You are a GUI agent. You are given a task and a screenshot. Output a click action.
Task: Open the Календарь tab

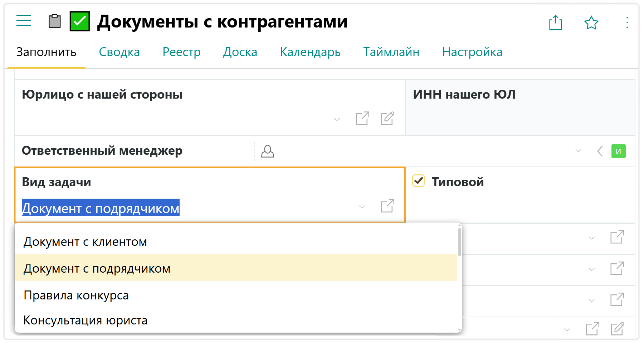pos(310,52)
